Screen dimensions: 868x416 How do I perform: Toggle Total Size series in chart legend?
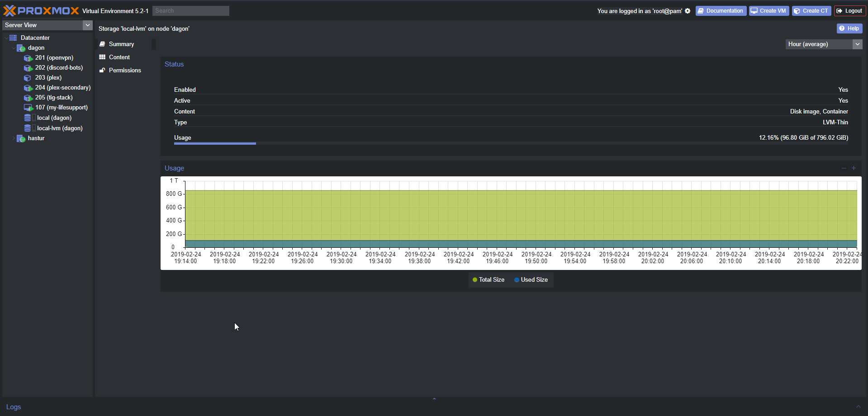tap(488, 280)
